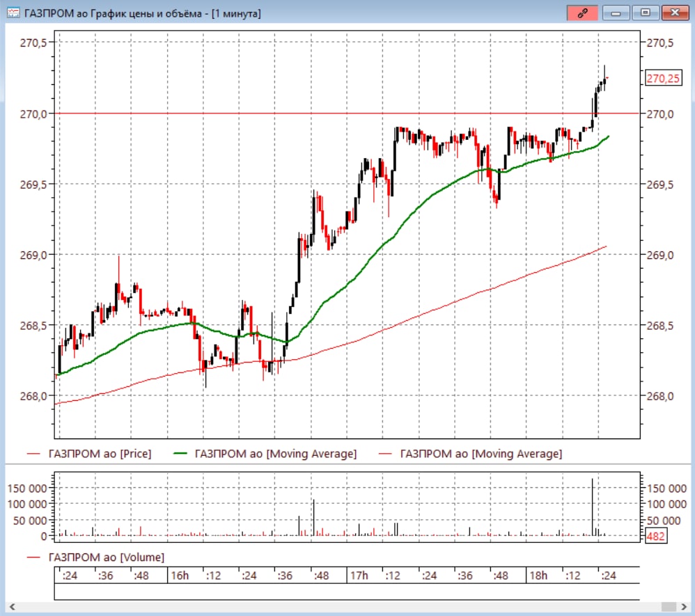Screen dimensions: 695x616
Task: Click the 268,0 label on left price axis
Action: pos(33,396)
